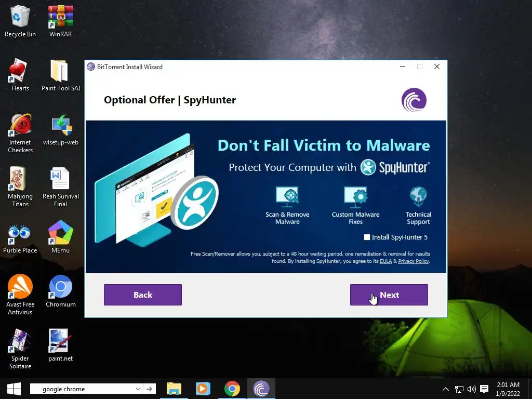Click the Scan & Remove Malware icon
The width and height of the screenshot is (532, 399).
coord(287,196)
